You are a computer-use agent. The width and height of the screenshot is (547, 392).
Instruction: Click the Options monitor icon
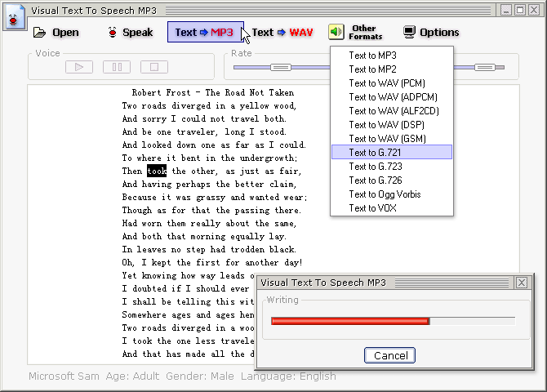(x=409, y=32)
